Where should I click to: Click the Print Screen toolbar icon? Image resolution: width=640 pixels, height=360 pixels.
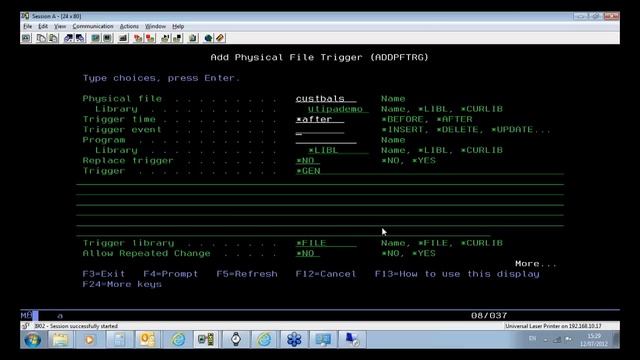click(x=27, y=38)
